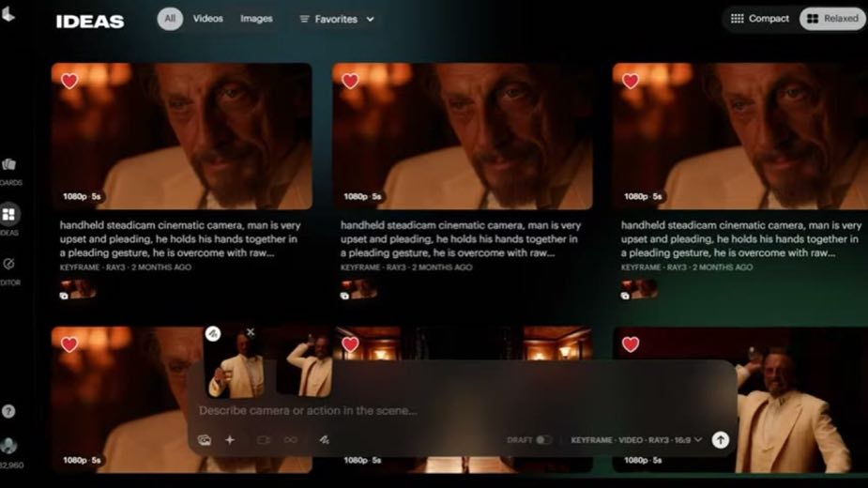The width and height of the screenshot is (868, 488).
Task: Toggle heart on dark wood-paneled room card
Action: click(350, 344)
